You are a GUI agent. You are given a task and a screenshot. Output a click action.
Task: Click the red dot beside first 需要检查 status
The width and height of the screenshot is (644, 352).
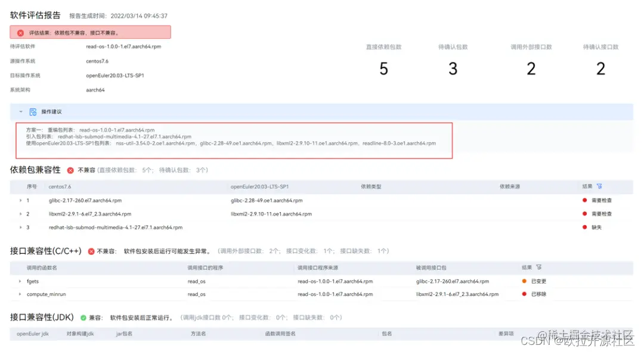(585, 200)
